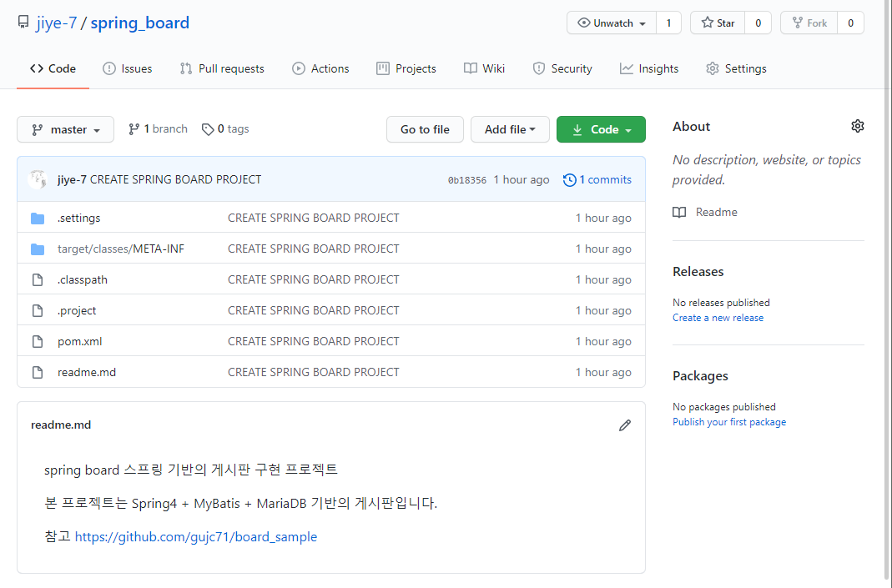Click the fork count next to Fork

pos(850,23)
